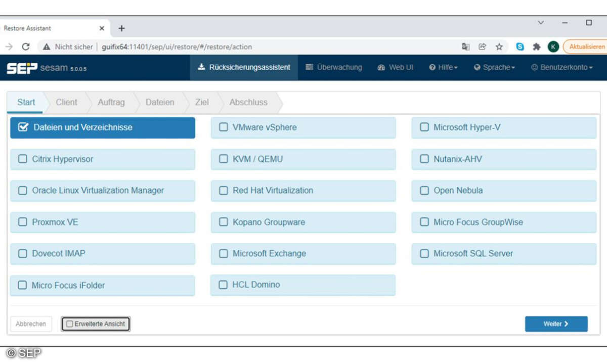Click the Abbrechen button
Viewport: 607px width, 364px height.
click(x=31, y=324)
